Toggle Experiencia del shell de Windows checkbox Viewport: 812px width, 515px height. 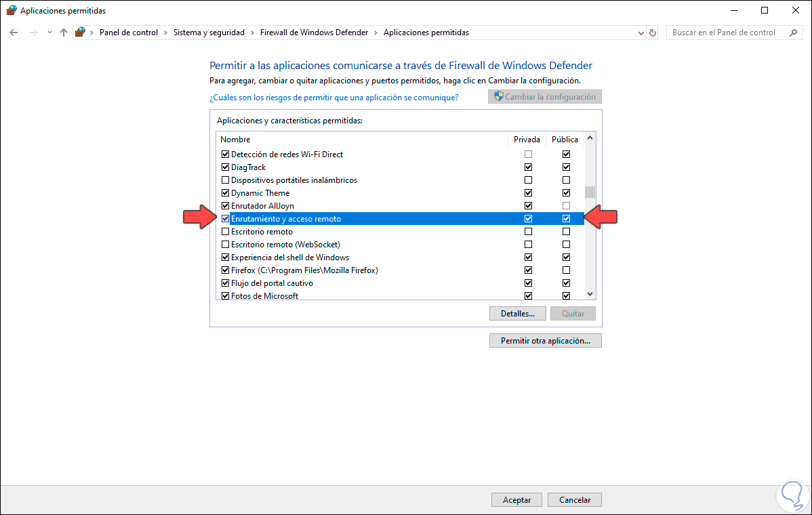tap(225, 257)
